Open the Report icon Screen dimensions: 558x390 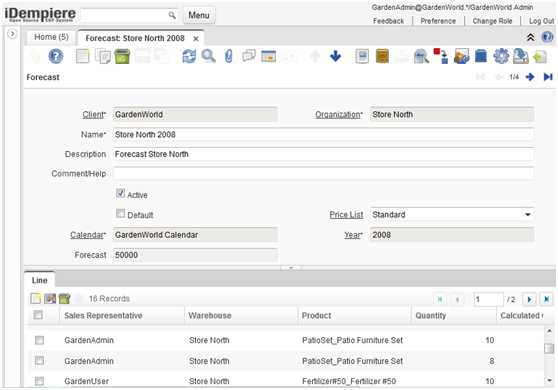click(x=362, y=56)
